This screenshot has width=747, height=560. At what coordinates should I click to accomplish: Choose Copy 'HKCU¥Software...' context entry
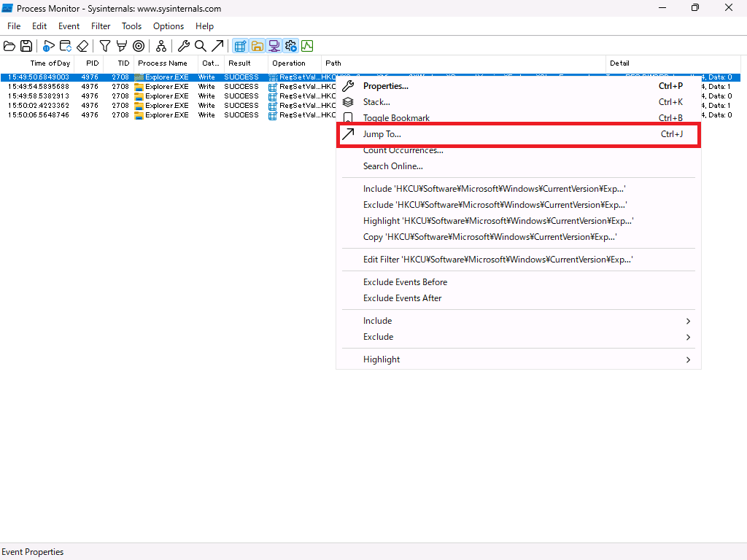pyautogui.click(x=519, y=237)
